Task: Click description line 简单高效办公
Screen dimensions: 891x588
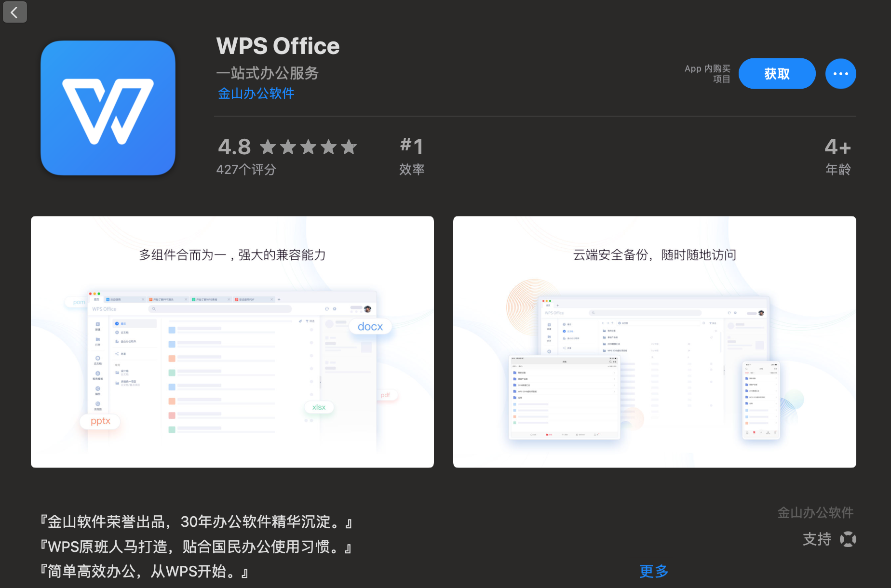Action: [144, 572]
